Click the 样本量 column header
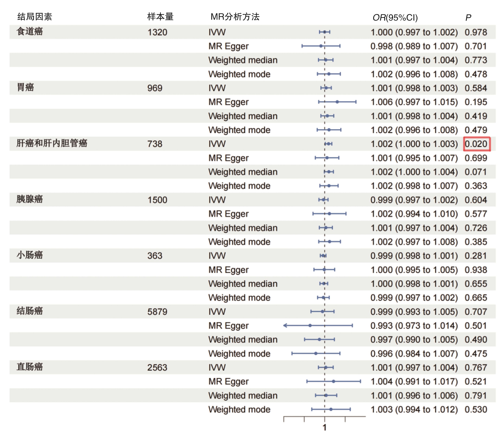 tap(160, 17)
